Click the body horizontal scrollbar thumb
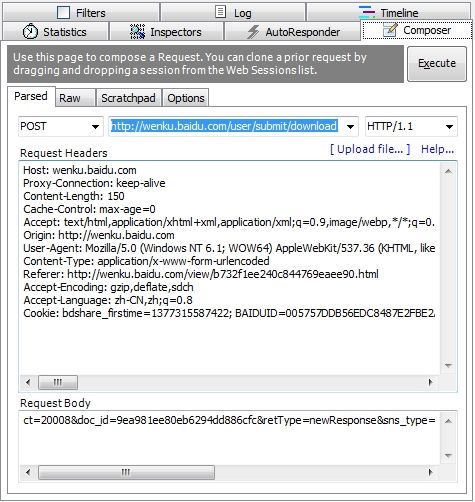This screenshot has height=502, width=475. 126,472
